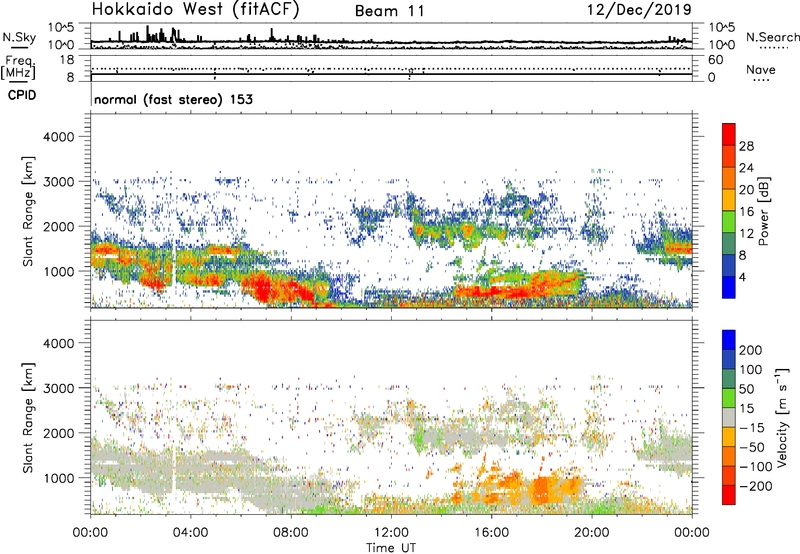The width and height of the screenshot is (800, 554).
Task: Click the 'Freq. [MHz]' axis label
Action: click(18, 67)
